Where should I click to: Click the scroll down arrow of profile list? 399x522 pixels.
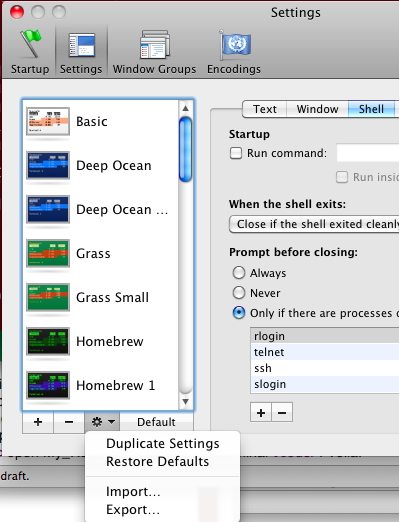click(186, 401)
